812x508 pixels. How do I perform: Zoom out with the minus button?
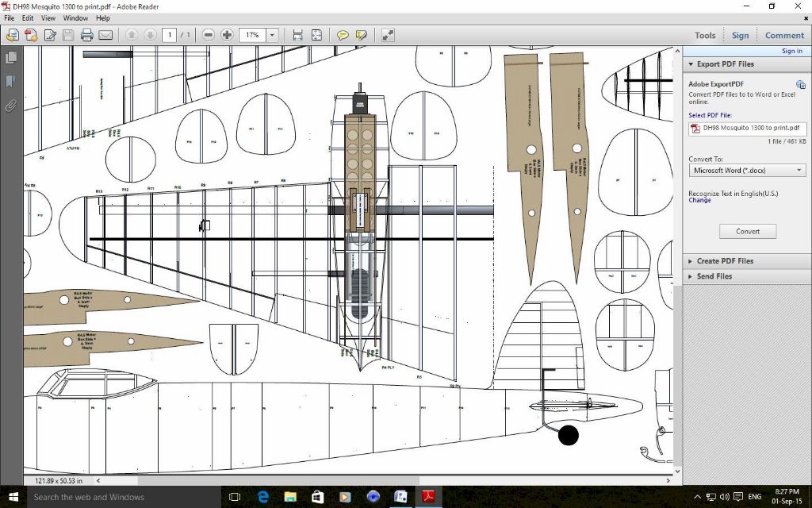point(208,35)
